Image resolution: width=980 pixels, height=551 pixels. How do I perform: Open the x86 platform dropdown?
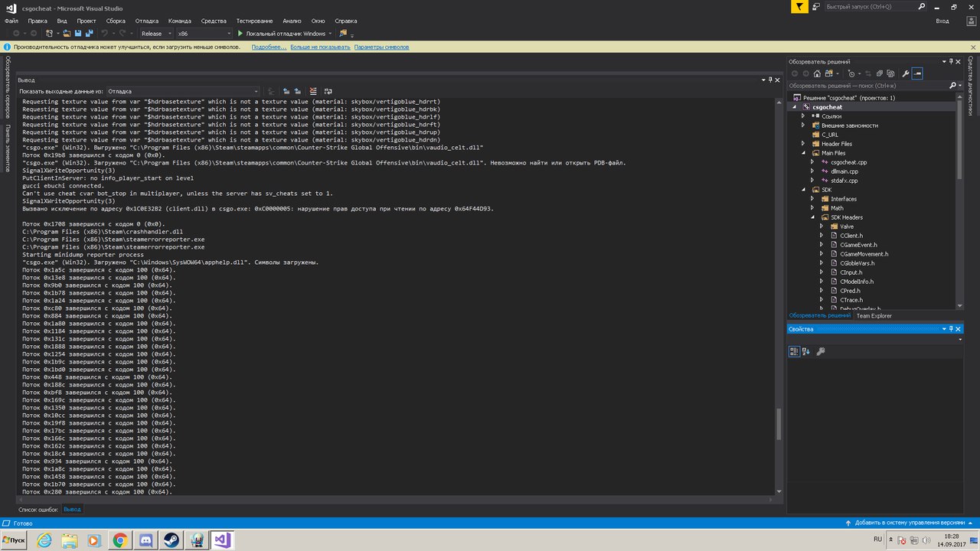pyautogui.click(x=203, y=34)
